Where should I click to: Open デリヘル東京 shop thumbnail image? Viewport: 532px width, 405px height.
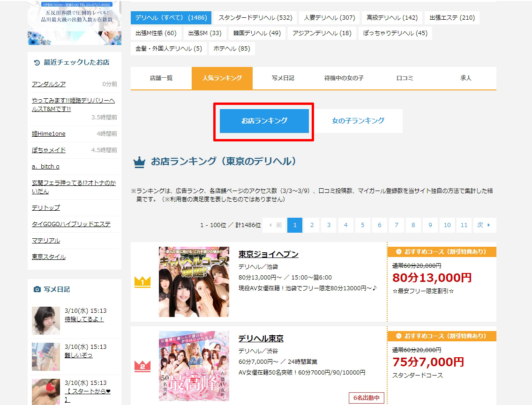(x=194, y=366)
